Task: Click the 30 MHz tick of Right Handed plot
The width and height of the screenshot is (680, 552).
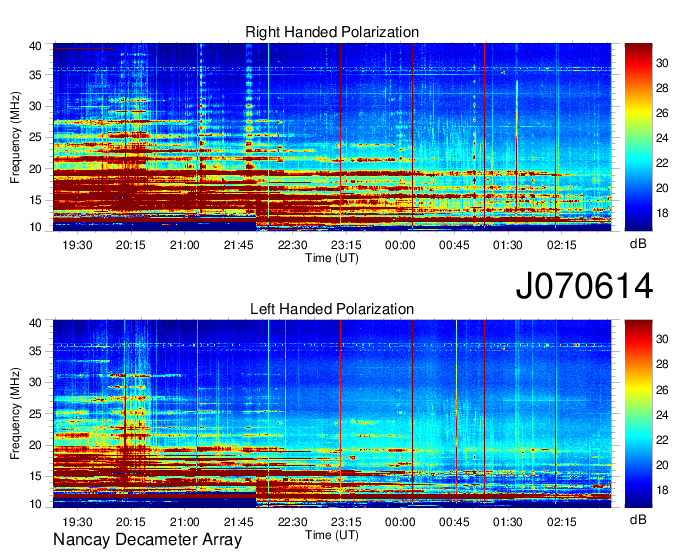Action: (35, 106)
